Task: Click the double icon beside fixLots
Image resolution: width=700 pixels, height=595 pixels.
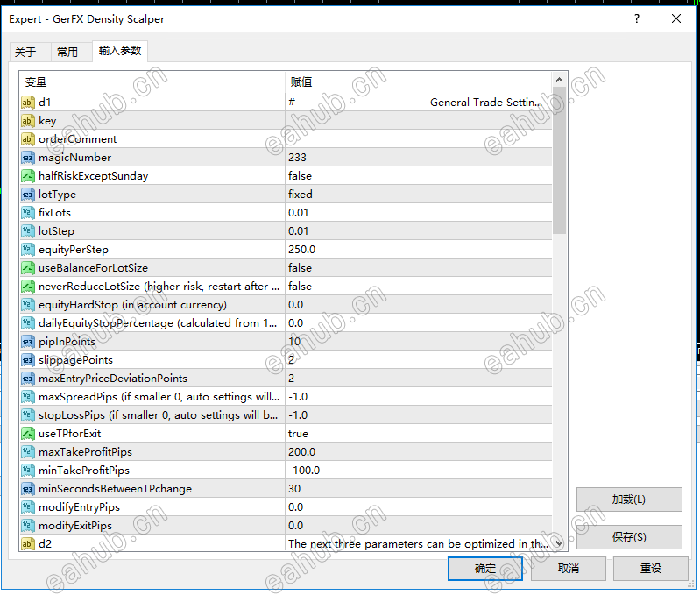Action: coord(28,212)
